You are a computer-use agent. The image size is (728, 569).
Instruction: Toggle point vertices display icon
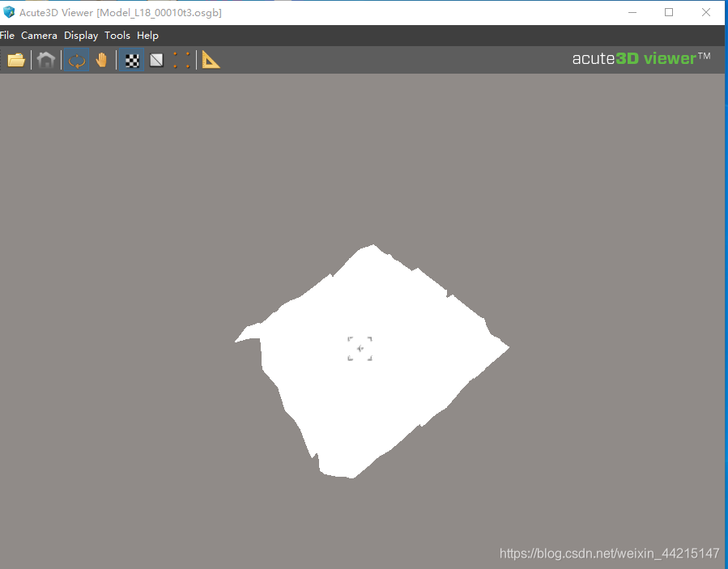tap(181, 60)
